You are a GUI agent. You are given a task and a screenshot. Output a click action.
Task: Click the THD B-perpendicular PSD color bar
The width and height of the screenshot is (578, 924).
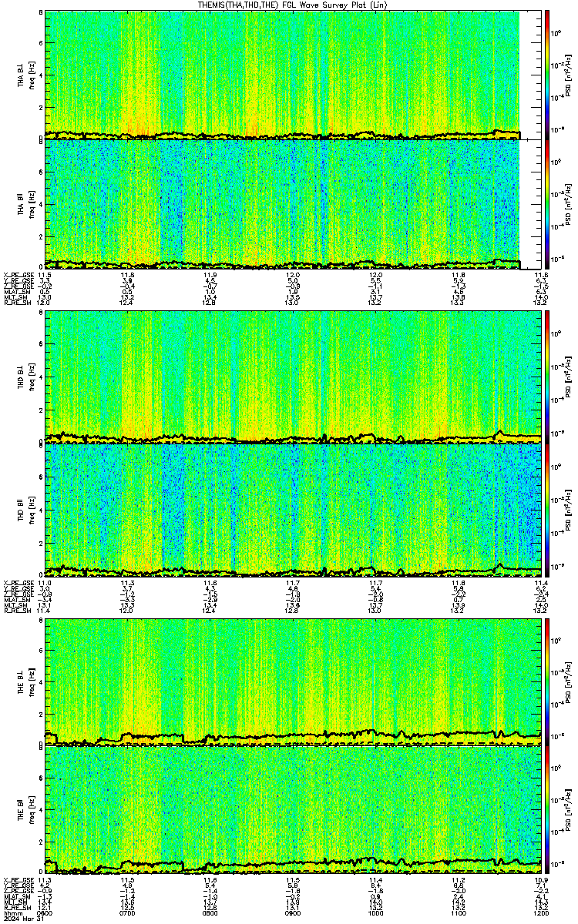pyautogui.click(x=547, y=377)
